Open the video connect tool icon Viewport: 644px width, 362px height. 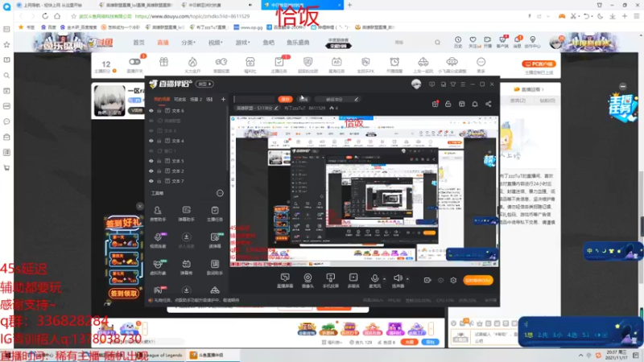(x=158, y=241)
